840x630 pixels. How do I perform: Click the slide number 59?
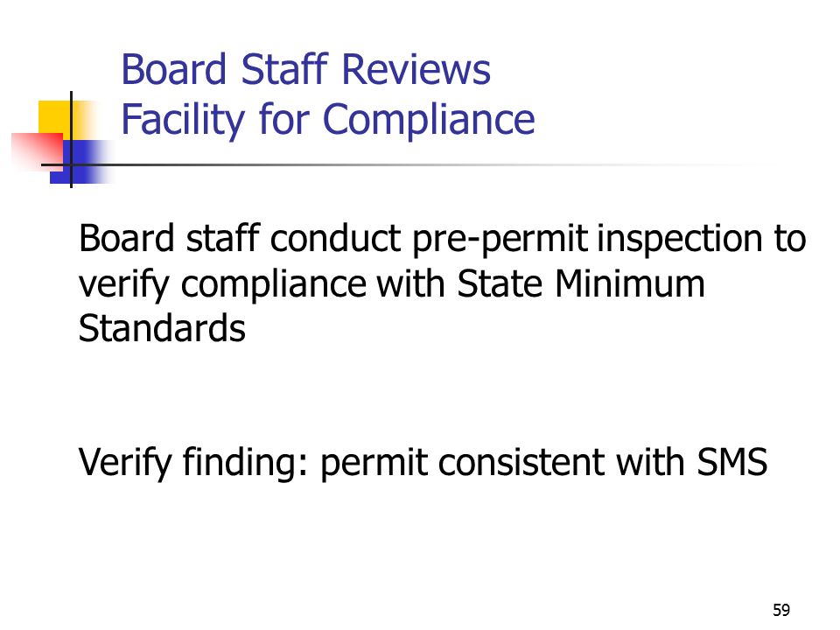point(781,610)
